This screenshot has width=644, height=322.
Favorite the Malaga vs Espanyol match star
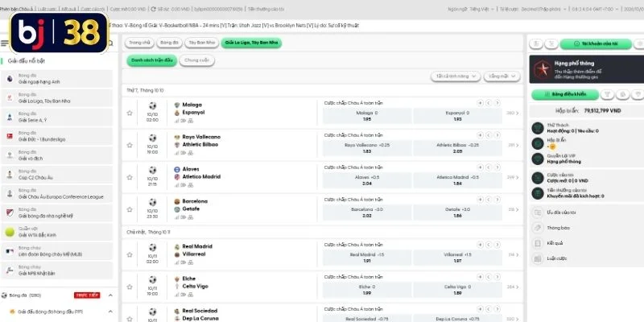point(130,113)
